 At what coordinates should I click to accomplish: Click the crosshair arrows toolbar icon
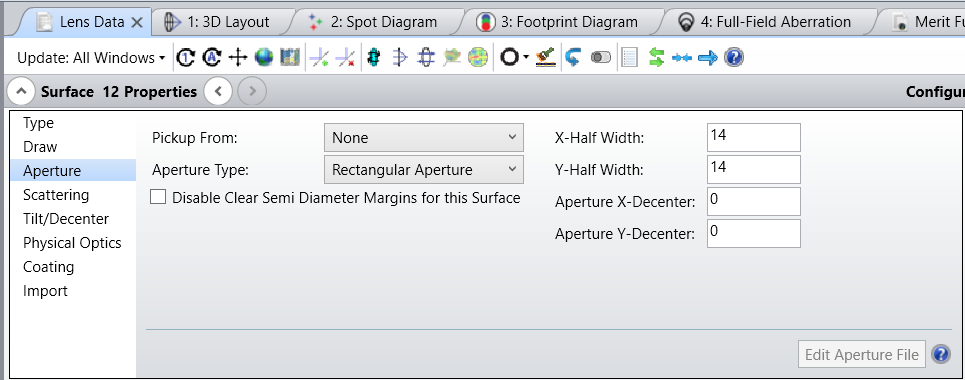click(x=238, y=58)
